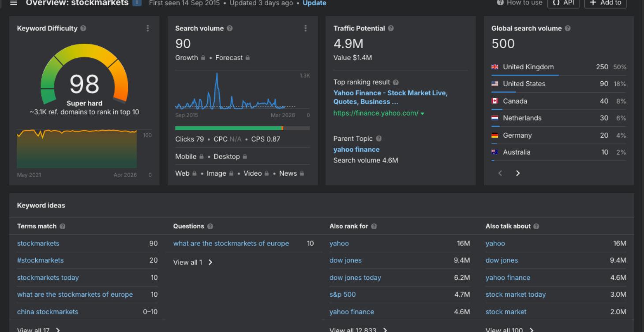Click the lock icon beside Desktop
The width and height of the screenshot is (644, 332).
pyautogui.click(x=245, y=157)
